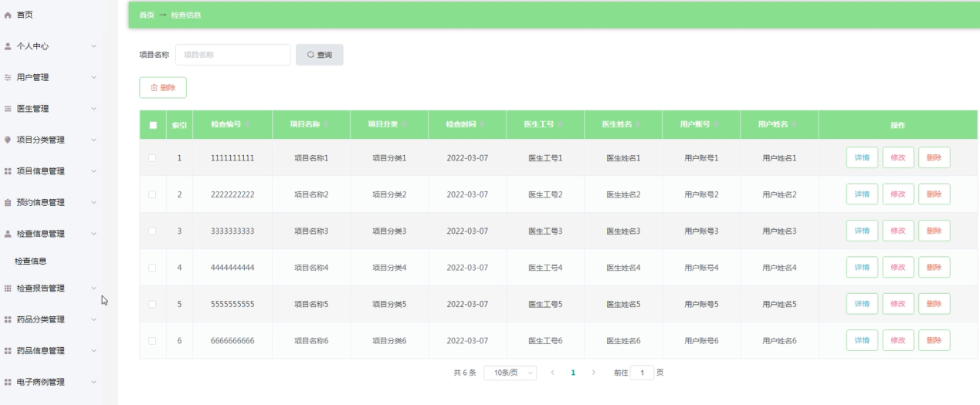The width and height of the screenshot is (980, 405).
Task: Click 修改 button for 项目名称5 row
Action: (x=898, y=304)
